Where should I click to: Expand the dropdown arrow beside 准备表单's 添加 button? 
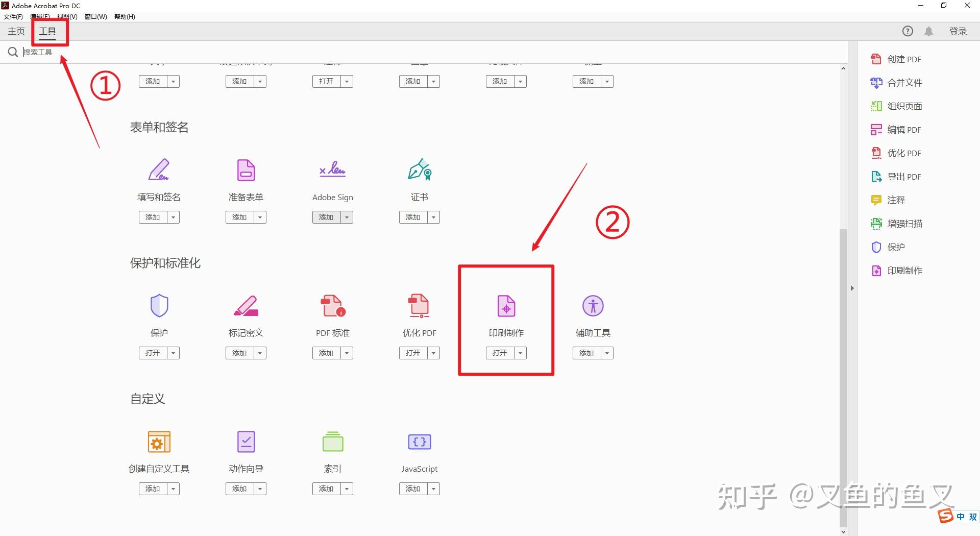tap(260, 217)
